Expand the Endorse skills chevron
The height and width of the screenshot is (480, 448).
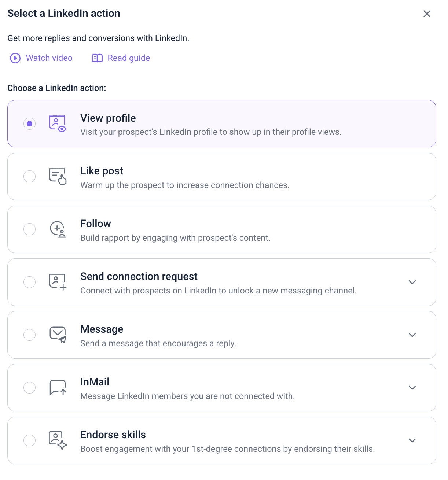click(x=412, y=440)
